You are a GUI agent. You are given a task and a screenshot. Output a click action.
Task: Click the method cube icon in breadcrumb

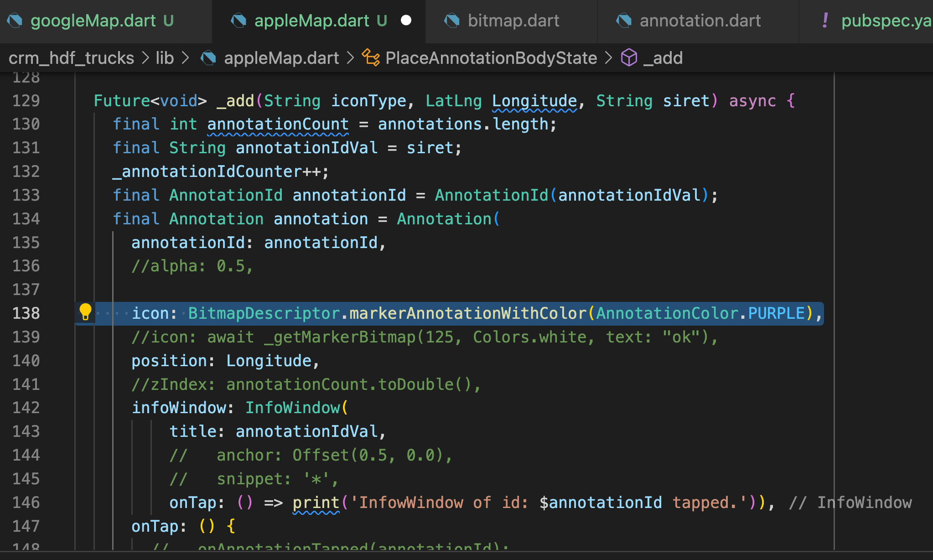[x=629, y=58]
